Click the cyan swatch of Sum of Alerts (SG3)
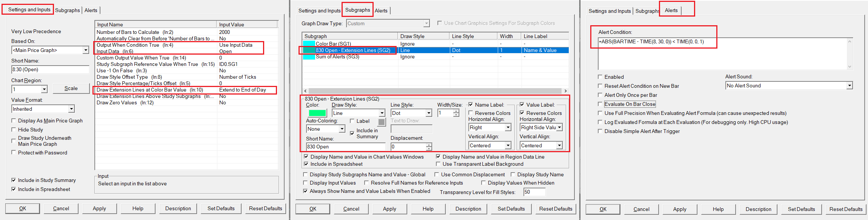The height and width of the screenshot is (220, 868). click(x=309, y=57)
